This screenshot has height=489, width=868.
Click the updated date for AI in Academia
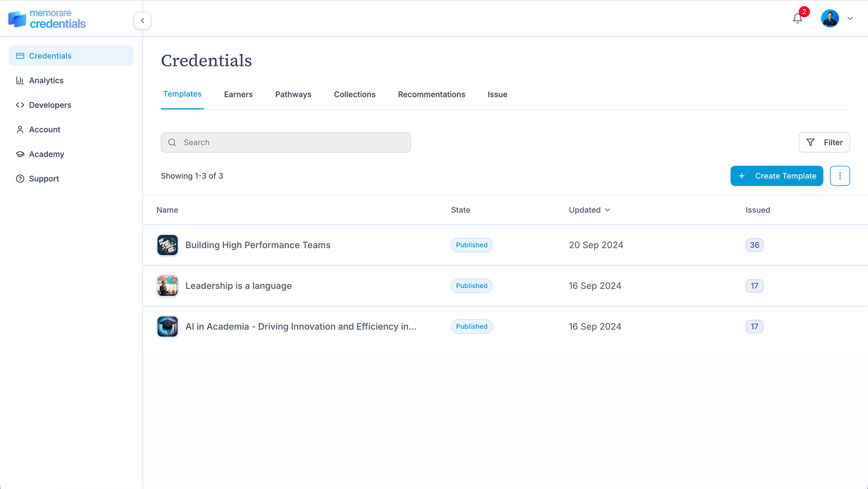click(x=595, y=327)
